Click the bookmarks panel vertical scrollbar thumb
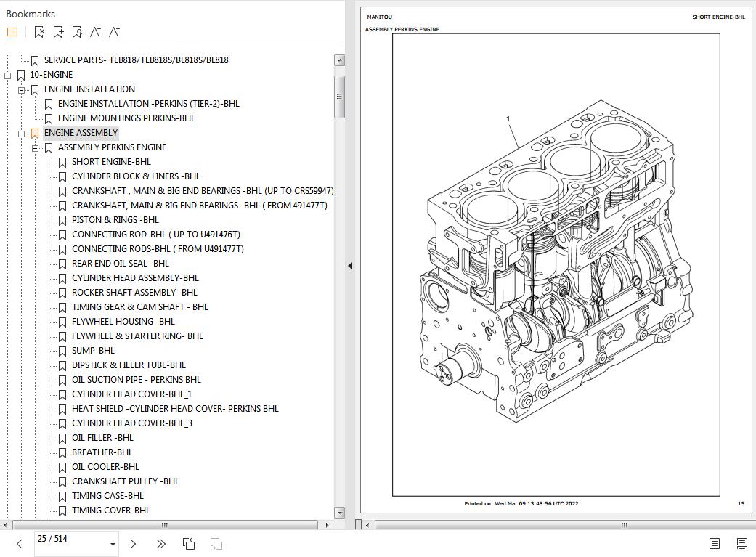 [339, 96]
